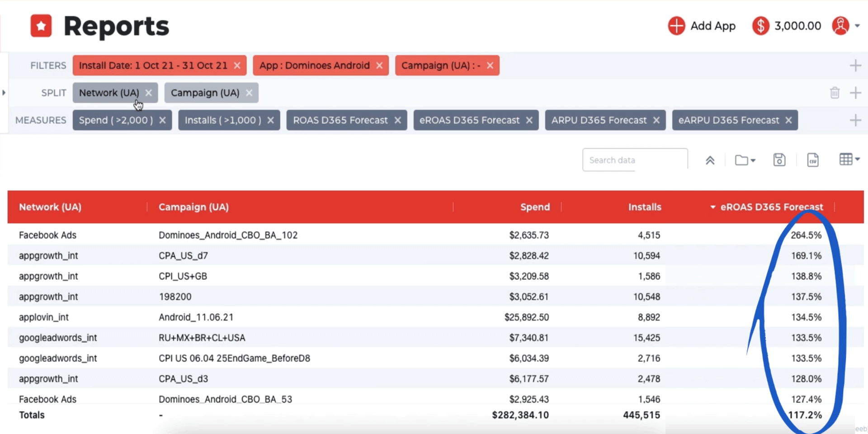Click the Add App plus icon
This screenshot has height=434, width=868.
pyautogui.click(x=676, y=26)
